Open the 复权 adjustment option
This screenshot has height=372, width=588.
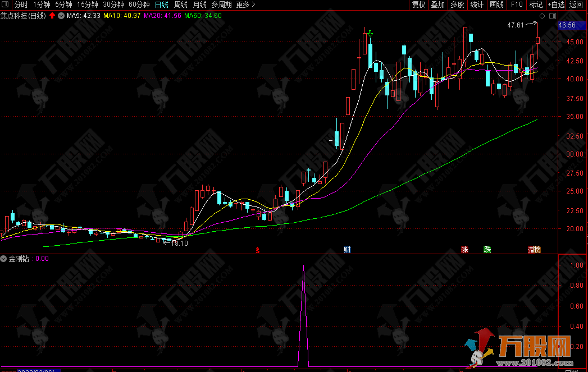(x=418, y=4)
